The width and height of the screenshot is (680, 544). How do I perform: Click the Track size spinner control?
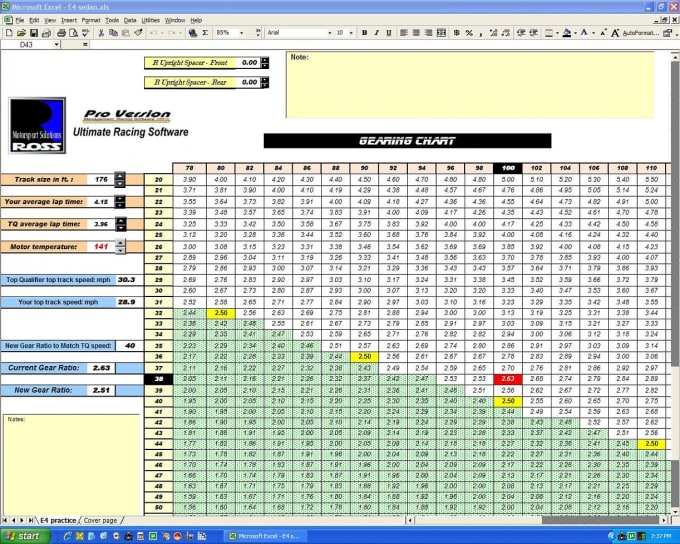coord(120,180)
